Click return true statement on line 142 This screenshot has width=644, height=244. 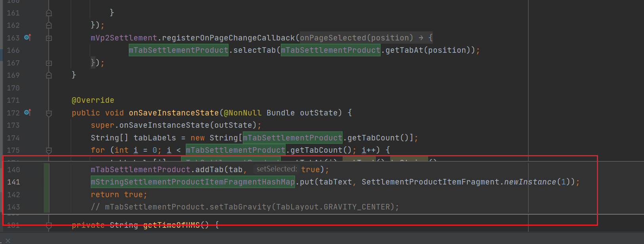pyautogui.click(x=119, y=194)
